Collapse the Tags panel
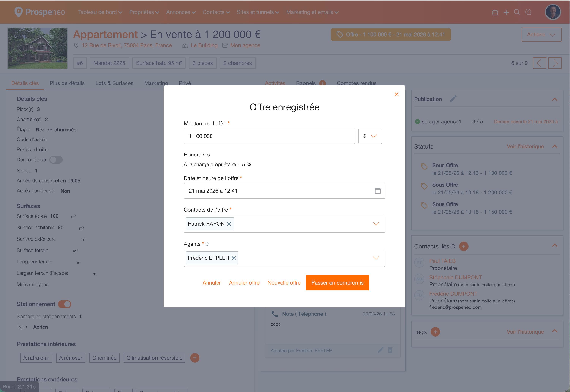 coord(554,331)
